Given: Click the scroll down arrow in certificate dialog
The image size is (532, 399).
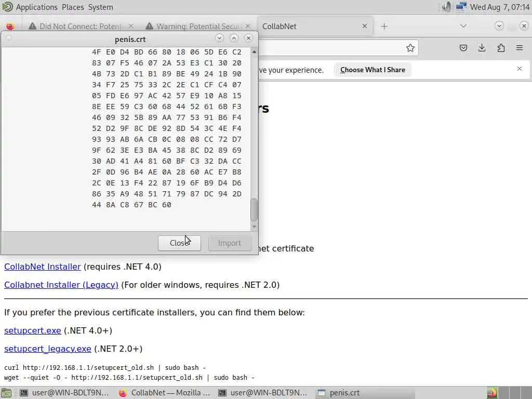Looking at the screenshot, I should click(254, 227).
